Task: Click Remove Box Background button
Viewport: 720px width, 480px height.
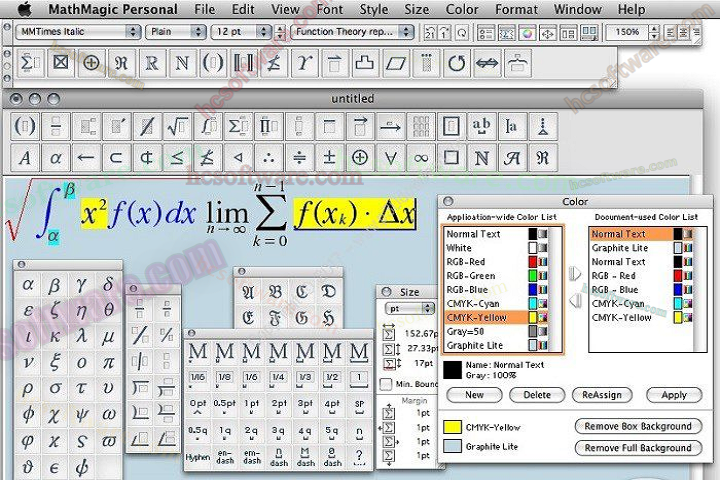Action: tap(638, 426)
